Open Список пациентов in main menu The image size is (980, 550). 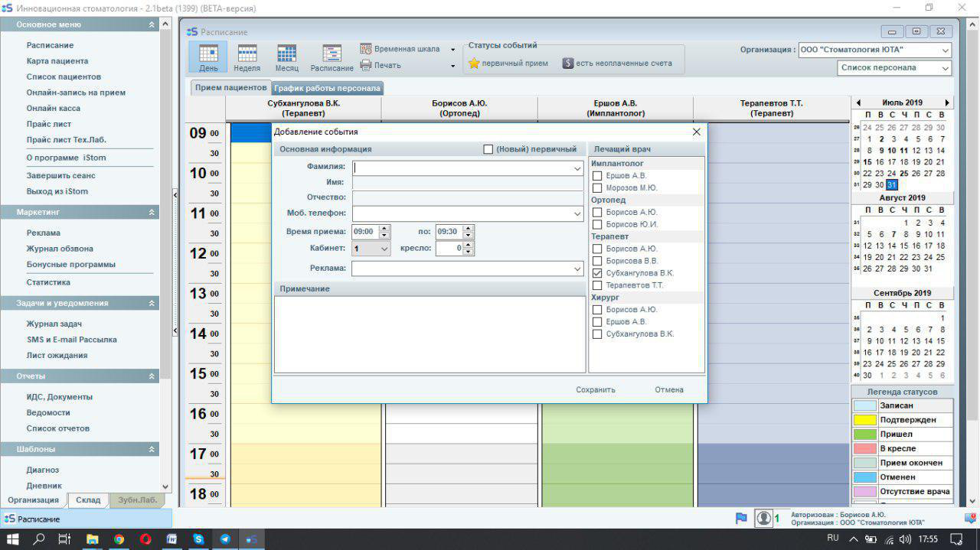coord(64,76)
